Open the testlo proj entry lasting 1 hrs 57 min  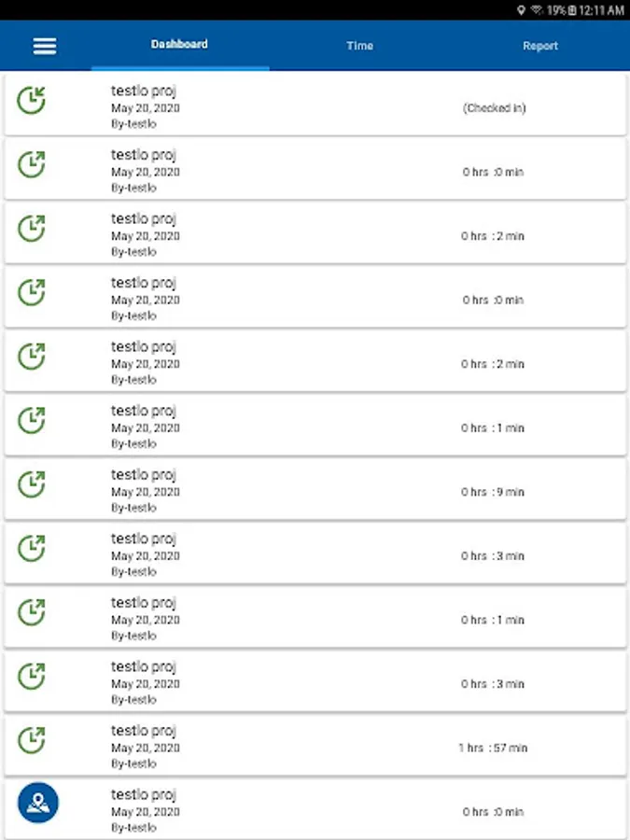coord(315,744)
